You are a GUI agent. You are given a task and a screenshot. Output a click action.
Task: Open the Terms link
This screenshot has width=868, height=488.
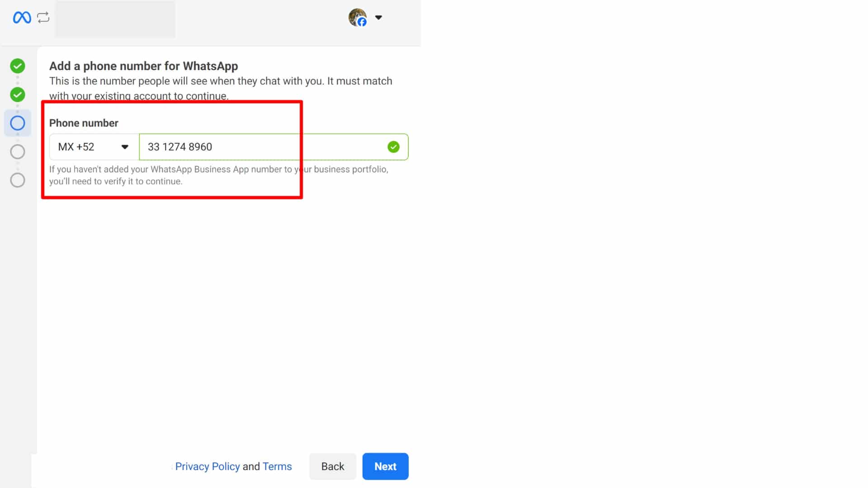(x=277, y=466)
